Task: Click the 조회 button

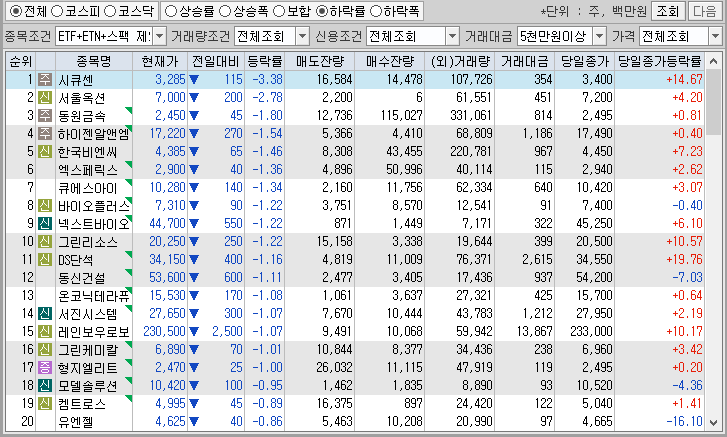Action: pyautogui.click(x=668, y=11)
